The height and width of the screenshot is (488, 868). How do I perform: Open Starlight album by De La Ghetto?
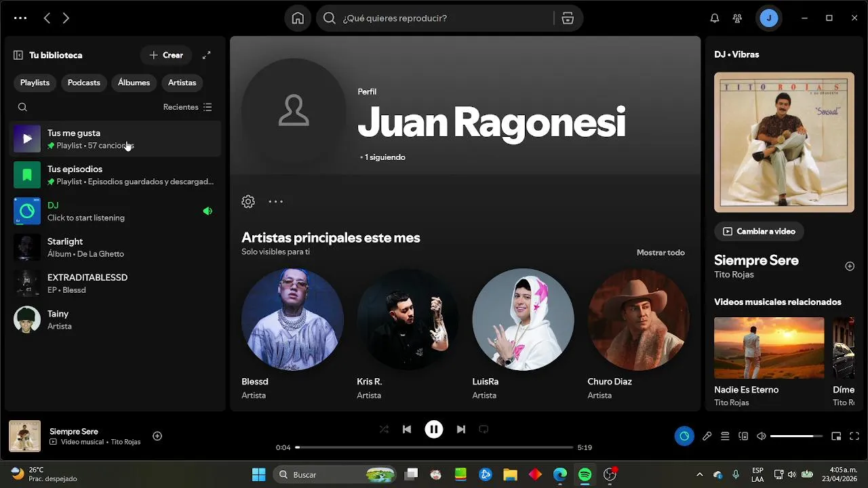pyautogui.click(x=115, y=247)
